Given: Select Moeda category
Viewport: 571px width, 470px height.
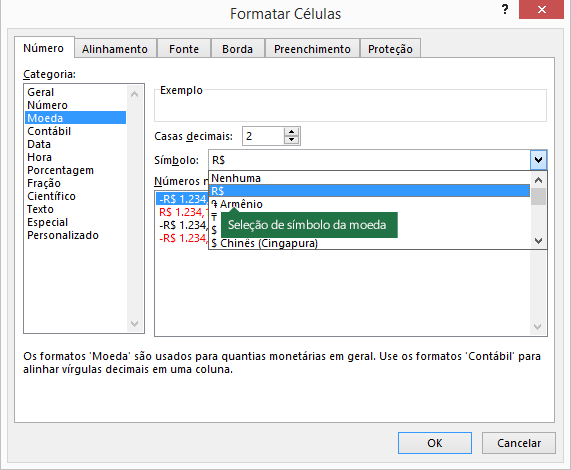Looking at the screenshot, I should (x=76, y=118).
